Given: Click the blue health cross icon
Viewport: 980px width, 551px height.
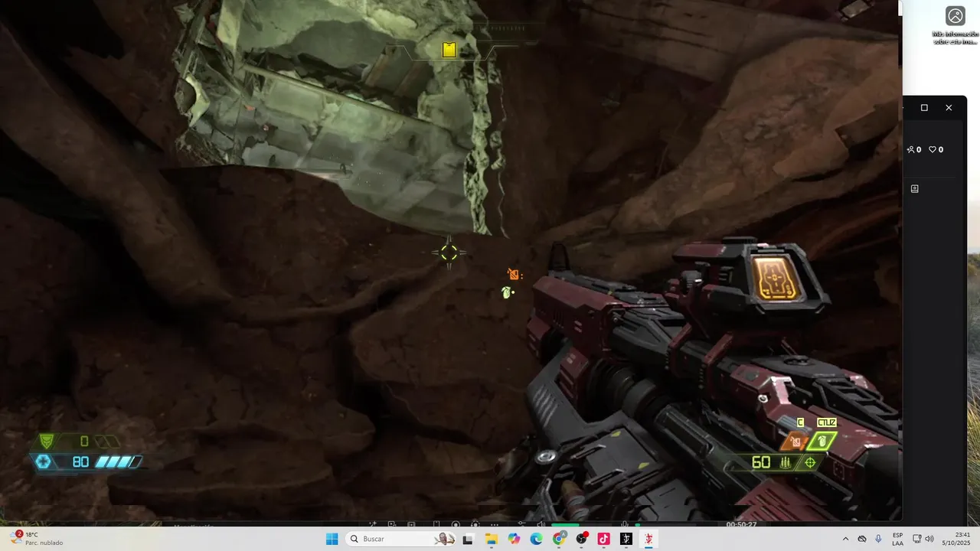Looking at the screenshot, I should 44,461.
